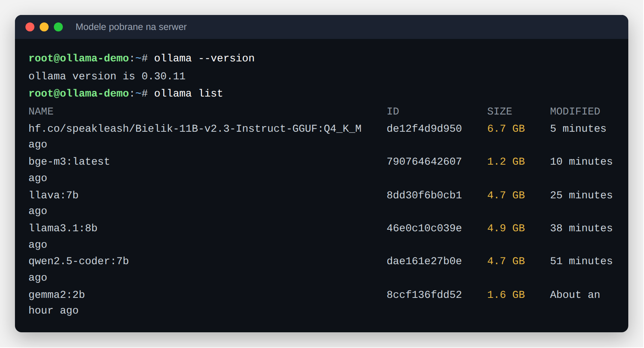Click the bge-m3:latest model entry

(x=69, y=161)
